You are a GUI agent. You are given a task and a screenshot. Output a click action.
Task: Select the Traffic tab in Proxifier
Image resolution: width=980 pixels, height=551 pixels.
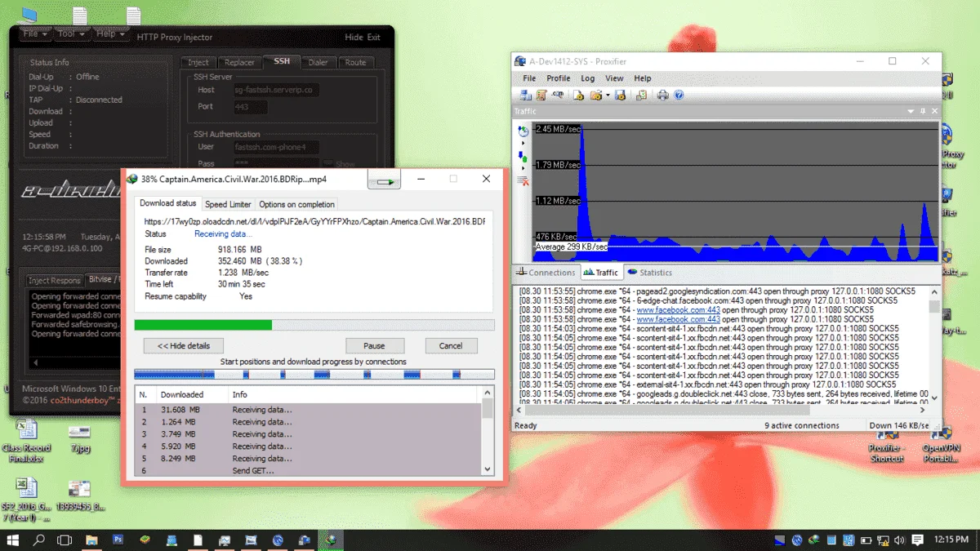point(601,273)
